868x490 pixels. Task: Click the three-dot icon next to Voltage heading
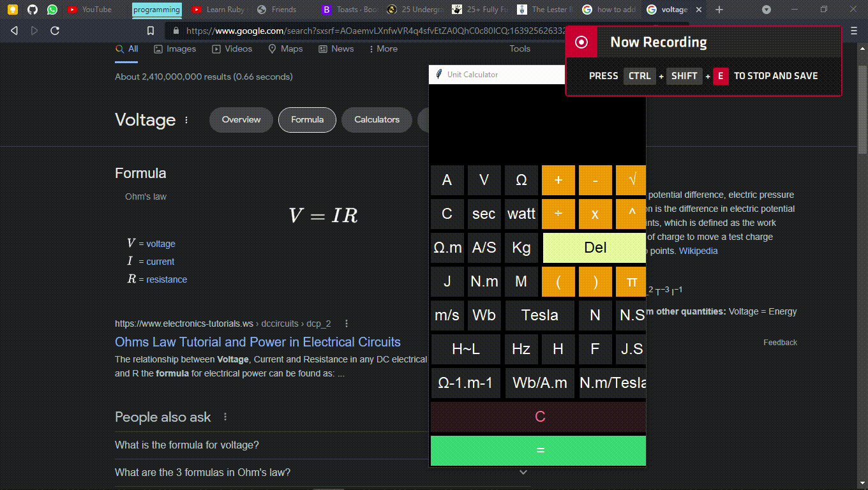[x=186, y=120]
